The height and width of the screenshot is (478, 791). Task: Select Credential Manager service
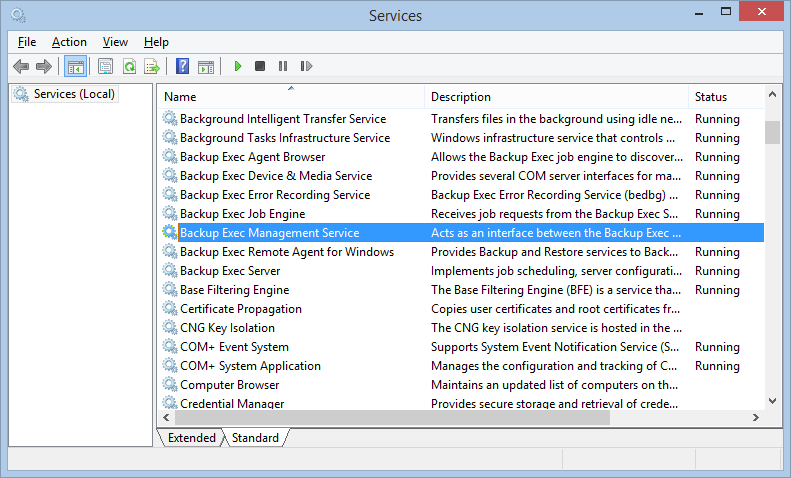(x=232, y=403)
